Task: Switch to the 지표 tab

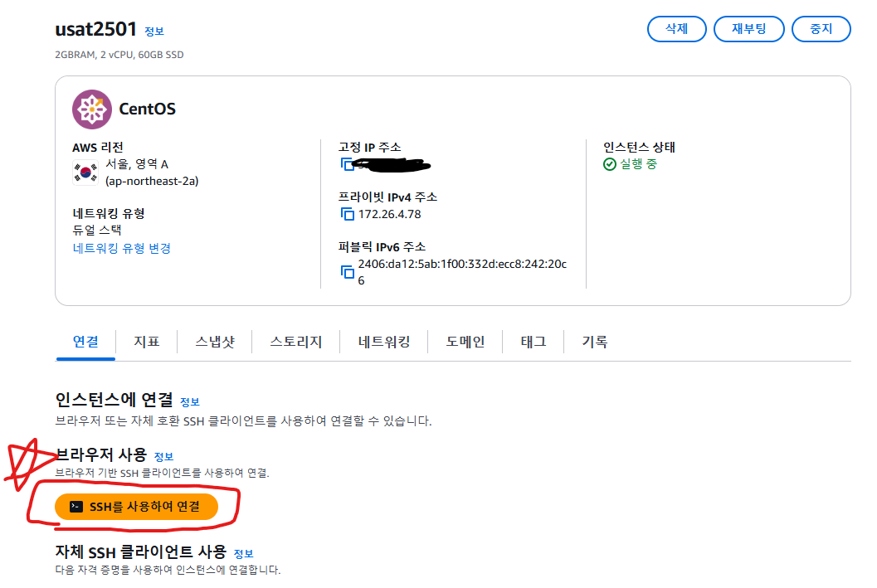Action: pyautogui.click(x=147, y=342)
